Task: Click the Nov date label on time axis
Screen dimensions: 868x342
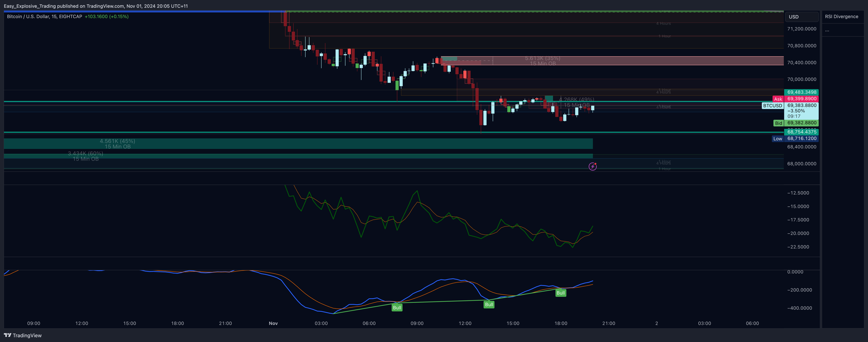Action: (x=273, y=323)
